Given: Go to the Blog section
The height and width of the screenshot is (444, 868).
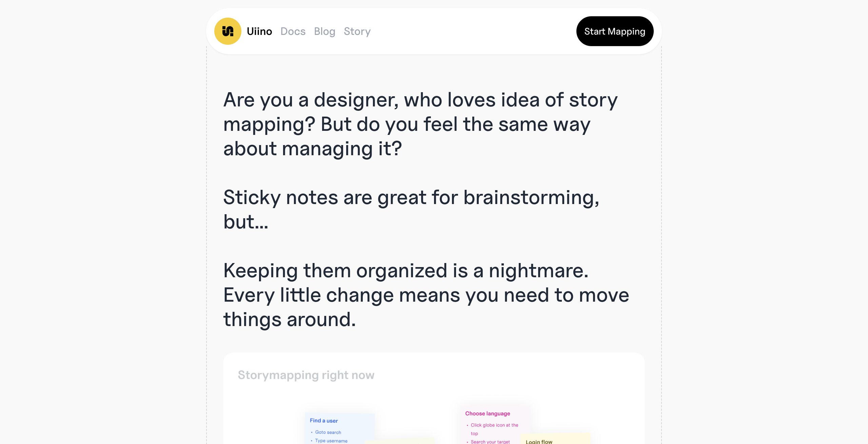Looking at the screenshot, I should click(x=324, y=31).
